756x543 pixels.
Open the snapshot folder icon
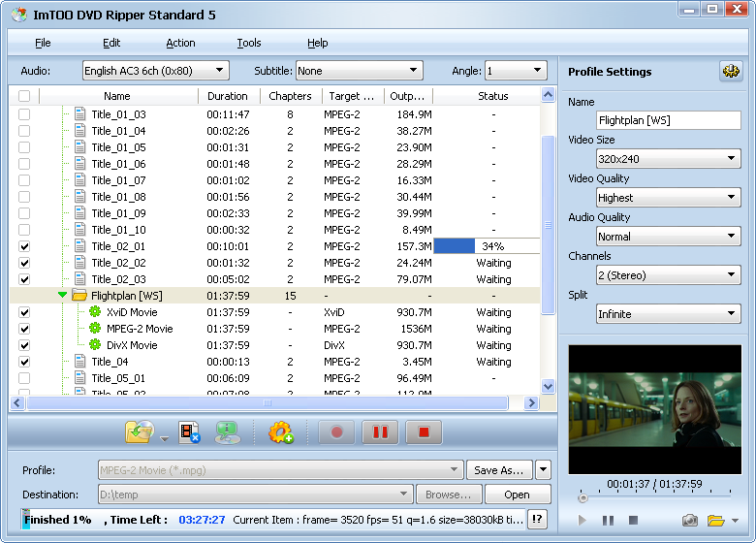click(716, 521)
